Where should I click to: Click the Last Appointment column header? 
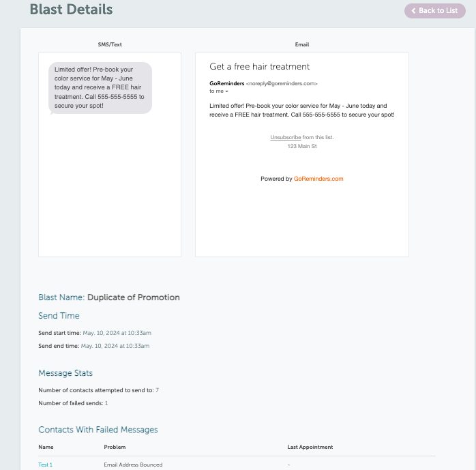(x=310, y=447)
